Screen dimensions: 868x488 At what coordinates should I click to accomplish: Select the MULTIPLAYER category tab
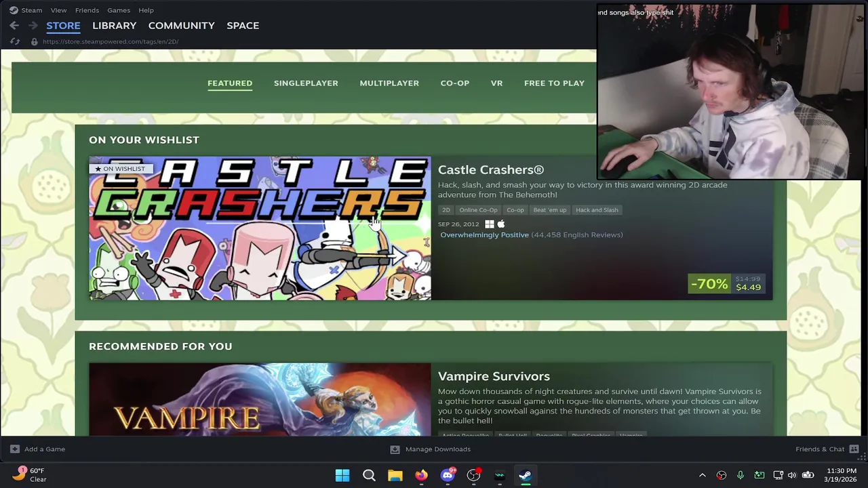tap(389, 83)
